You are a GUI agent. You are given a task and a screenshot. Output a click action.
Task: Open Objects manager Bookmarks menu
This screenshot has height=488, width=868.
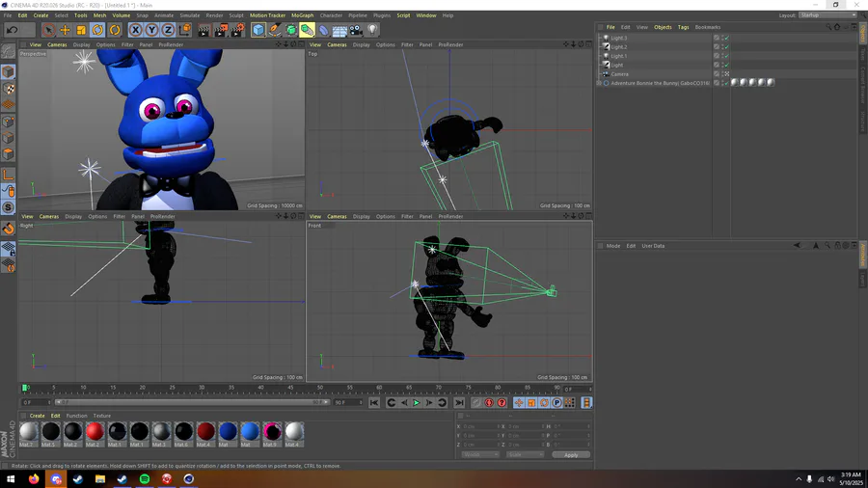coord(708,27)
